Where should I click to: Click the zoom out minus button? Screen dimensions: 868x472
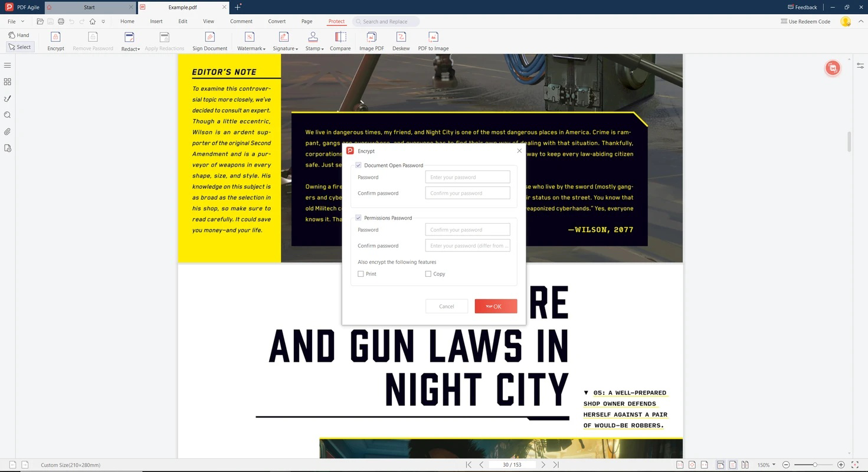click(786, 465)
